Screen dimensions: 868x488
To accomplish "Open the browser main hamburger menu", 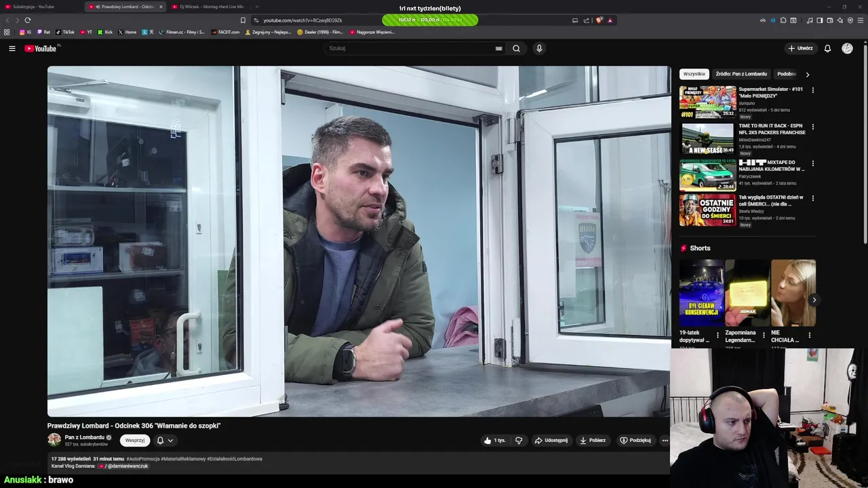I will (x=861, y=20).
